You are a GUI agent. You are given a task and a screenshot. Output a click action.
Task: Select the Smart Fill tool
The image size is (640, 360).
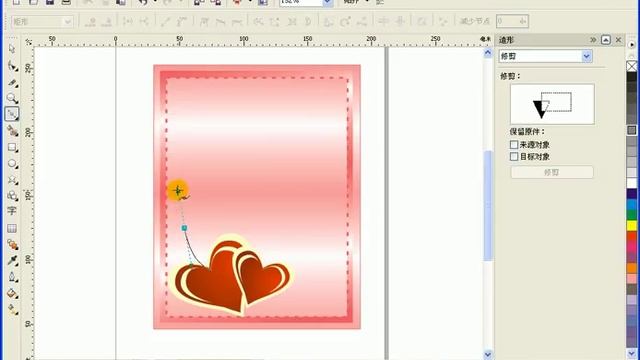point(12,131)
